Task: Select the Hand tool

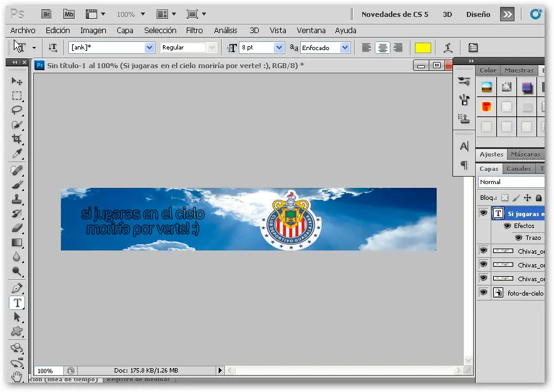Action: click(16, 376)
